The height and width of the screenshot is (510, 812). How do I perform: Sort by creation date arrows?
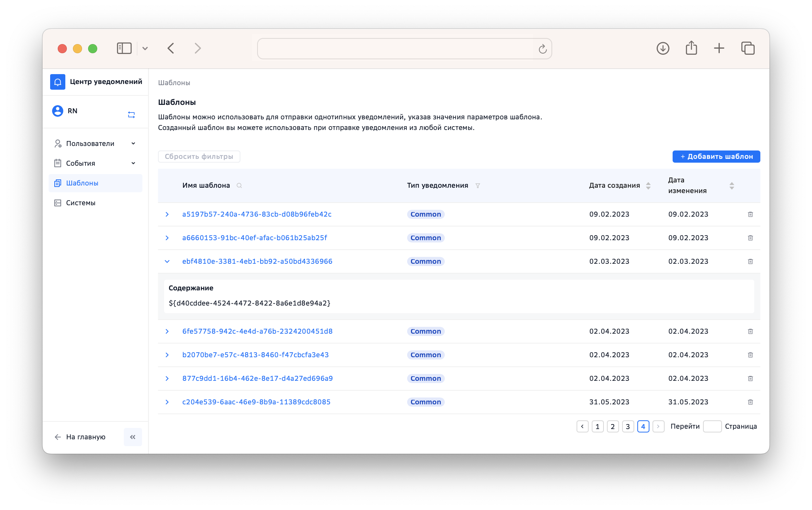[x=648, y=185]
